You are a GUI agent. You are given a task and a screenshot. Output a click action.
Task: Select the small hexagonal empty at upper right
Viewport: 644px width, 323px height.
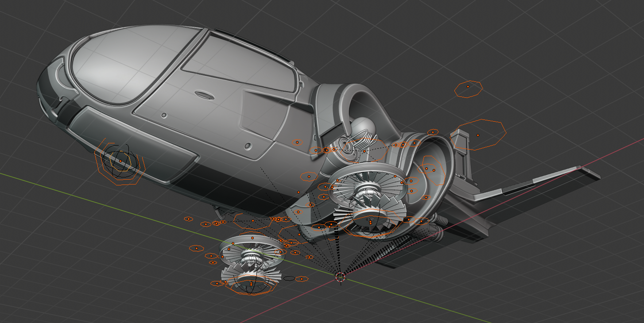(468, 89)
